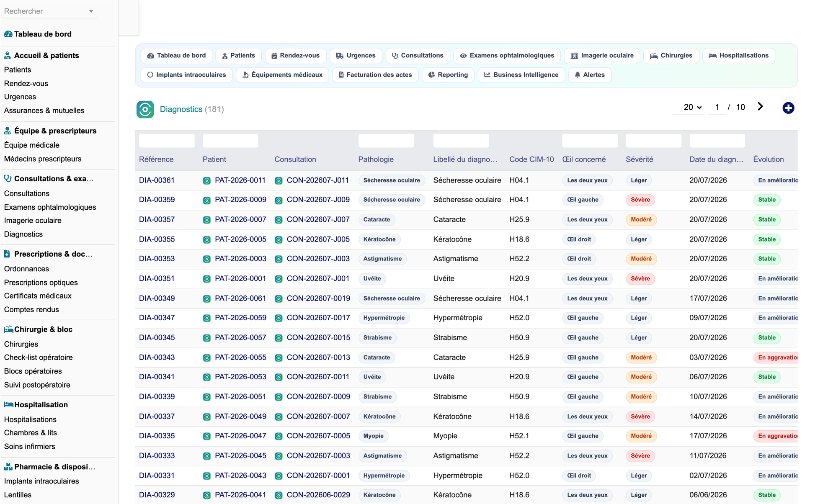Click the Tableau de bord sidebar icon
The height and width of the screenshot is (504, 815).
coord(8,34)
